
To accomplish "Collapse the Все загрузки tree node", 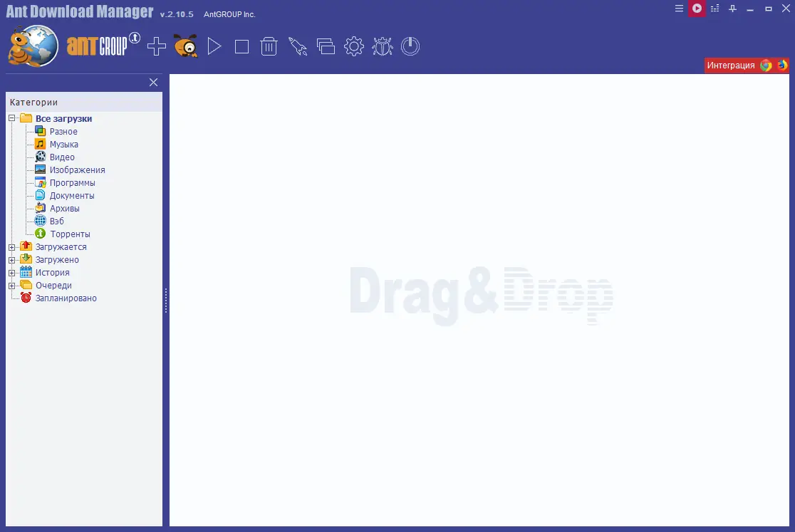I will coord(11,118).
